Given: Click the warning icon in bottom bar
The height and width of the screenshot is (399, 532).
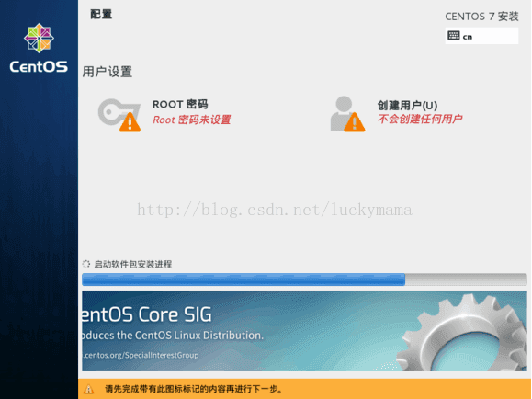Looking at the screenshot, I should point(88,389).
